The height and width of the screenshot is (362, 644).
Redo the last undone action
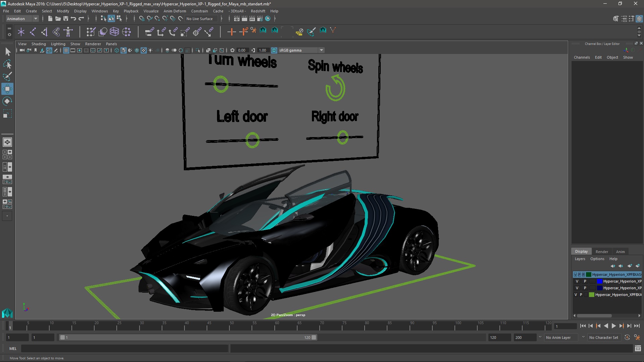click(x=81, y=19)
